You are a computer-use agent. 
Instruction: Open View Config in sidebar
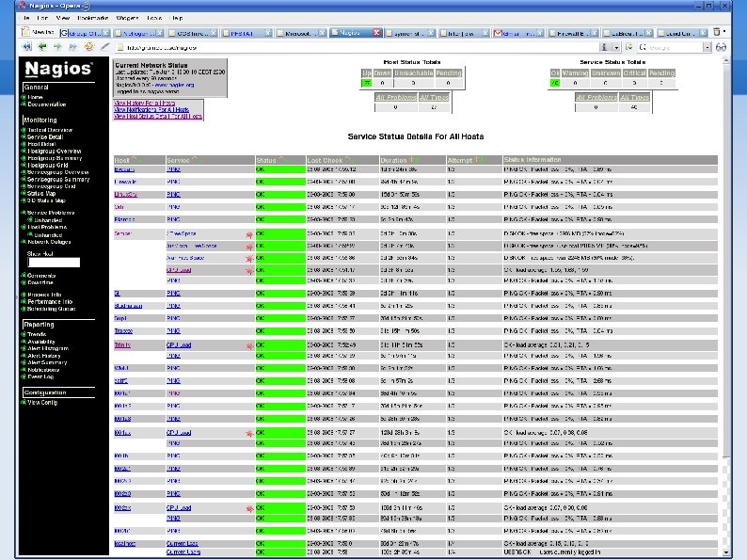pyautogui.click(x=42, y=402)
